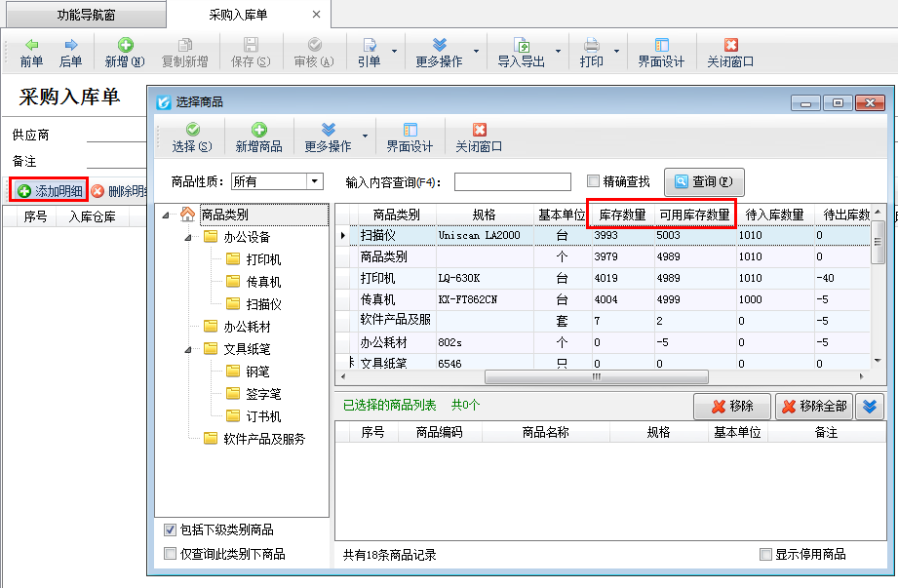The image size is (898, 588).
Task: Uncheck 包括下级类别商品 checkbox
Action: coord(171,530)
